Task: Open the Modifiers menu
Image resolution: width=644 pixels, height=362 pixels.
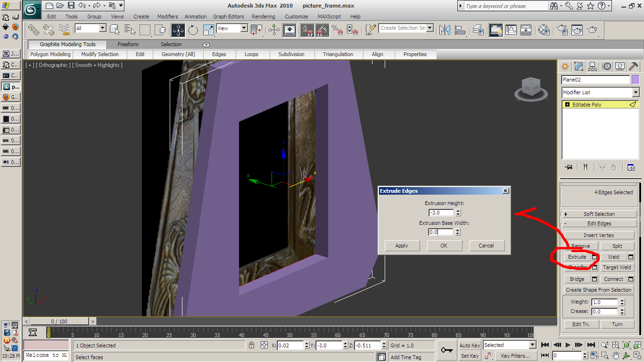Action: (167, 16)
